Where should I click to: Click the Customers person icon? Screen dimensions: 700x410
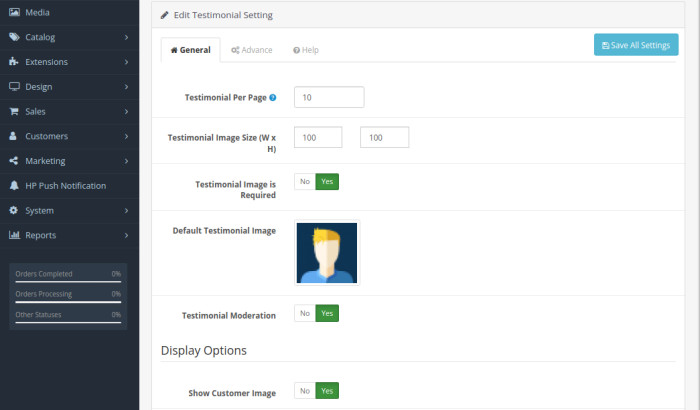pos(13,136)
